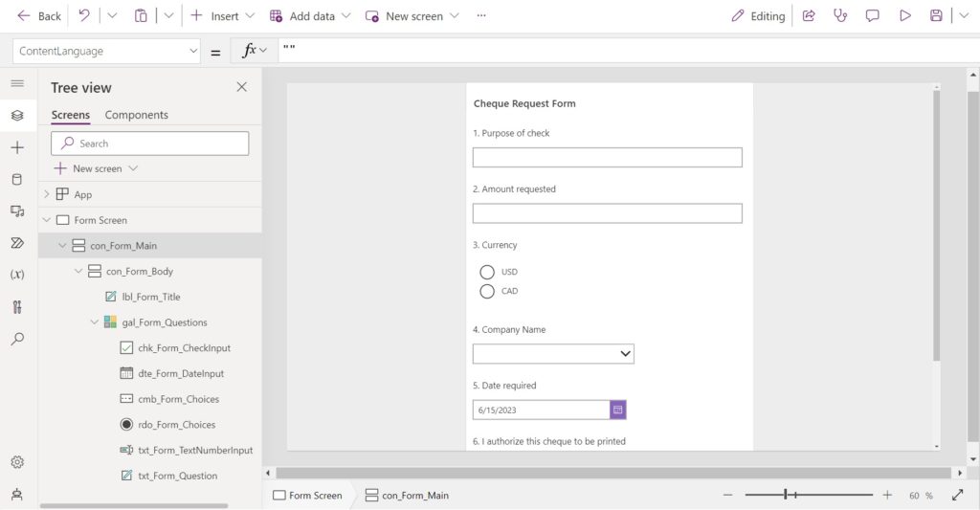This screenshot has height=510, width=980.
Task: Click the Share app icon
Action: pos(809,15)
